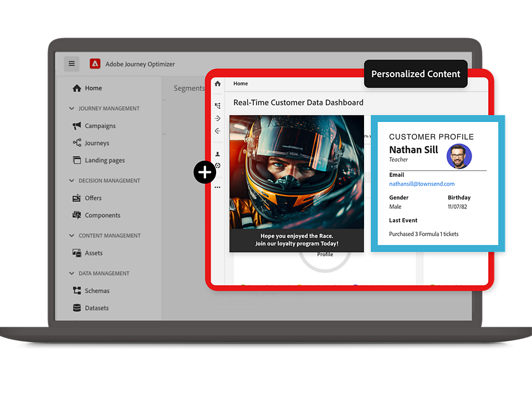
Task: Open the person profile icon in dashboard rail
Action: coord(218,154)
